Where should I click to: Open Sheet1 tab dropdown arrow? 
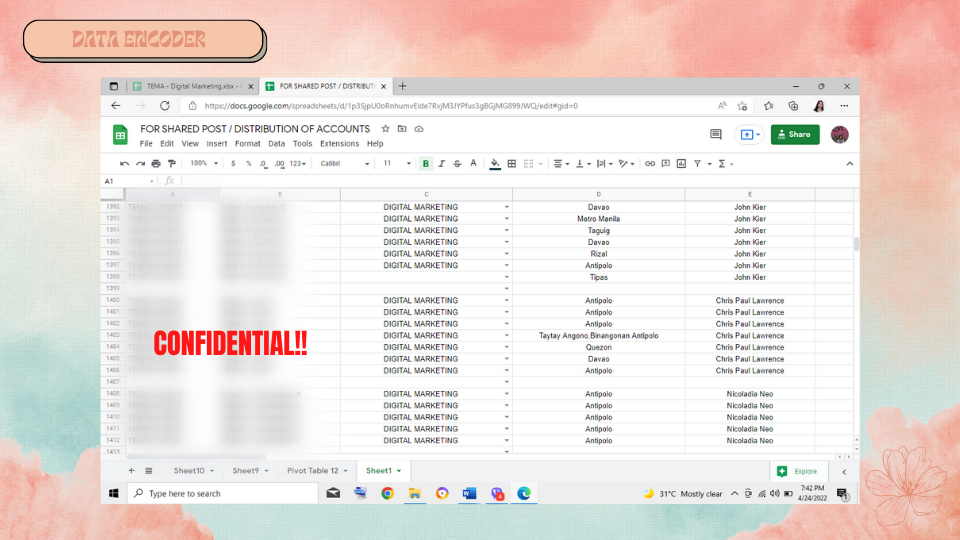[399, 471]
